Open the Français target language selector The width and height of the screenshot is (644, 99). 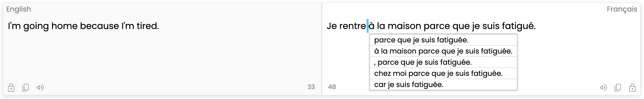pos(622,9)
